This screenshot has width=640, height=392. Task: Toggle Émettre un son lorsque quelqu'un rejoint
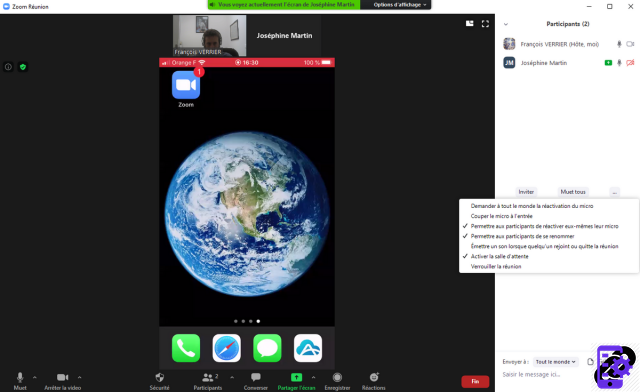click(544, 246)
